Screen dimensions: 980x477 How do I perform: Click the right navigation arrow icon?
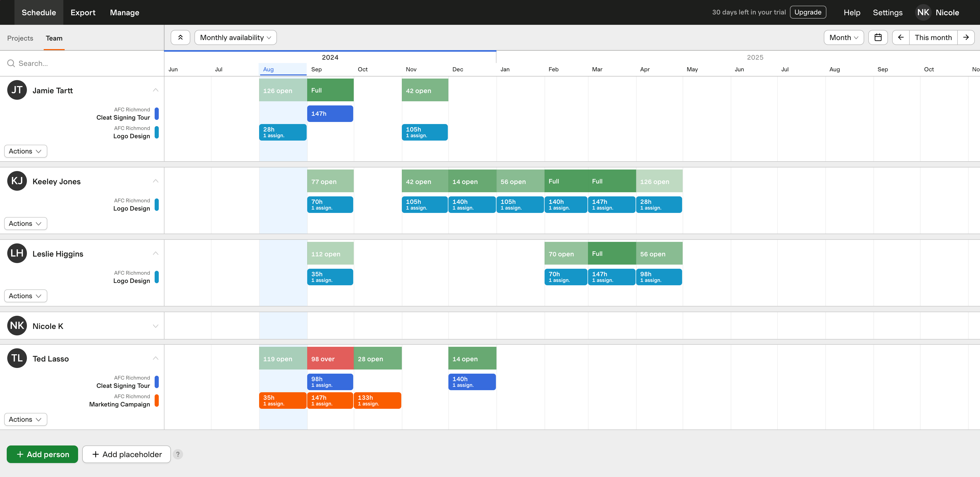[967, 37]
